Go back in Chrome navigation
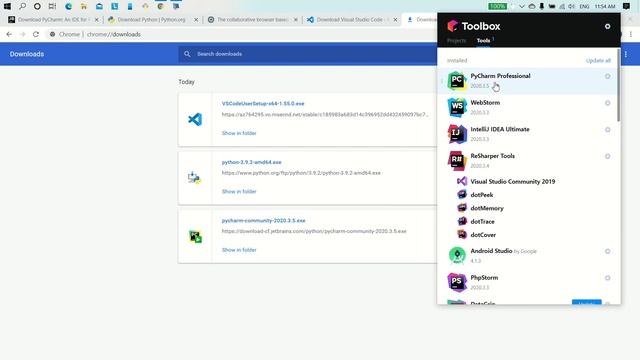The height and width of the screenshot is (360, 640). [9, 34]
